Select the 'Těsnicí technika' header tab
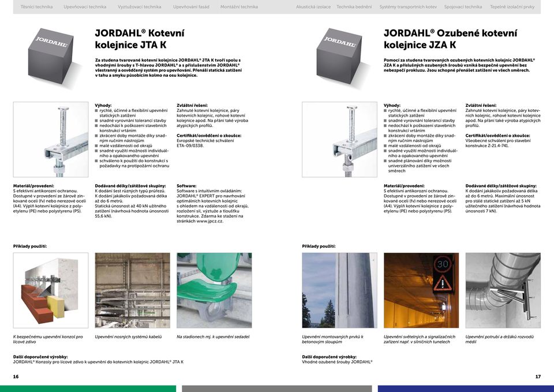Viewport: 554px width, 392px height. point(36,7)
